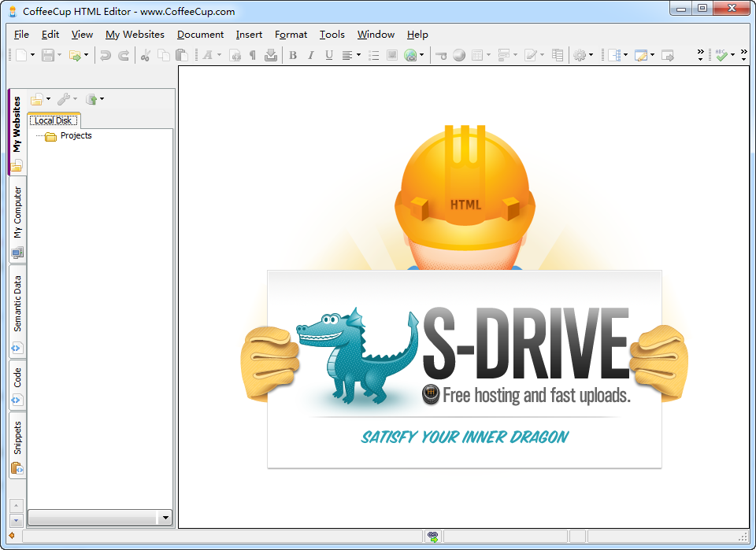Image resolution: width=756 pixels, height=550 pixels.
Task: Select the Projects folder in the tree
Action: point(76,135)
